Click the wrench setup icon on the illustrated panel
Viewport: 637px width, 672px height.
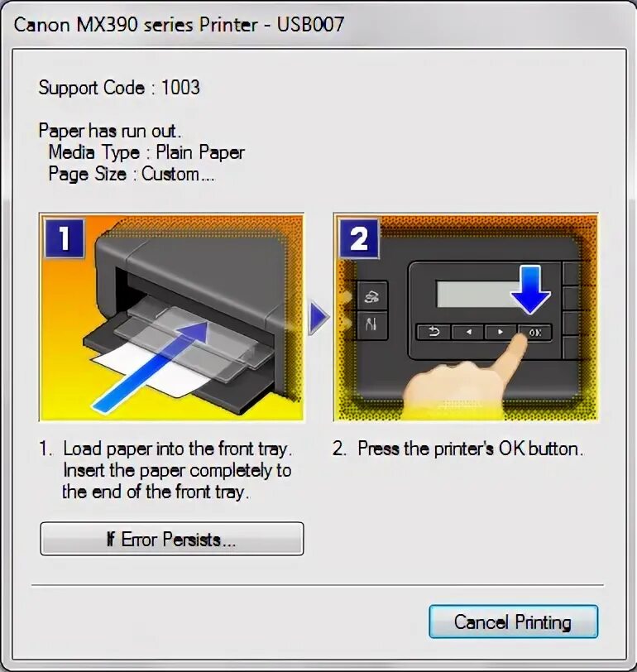click(371, 324)
